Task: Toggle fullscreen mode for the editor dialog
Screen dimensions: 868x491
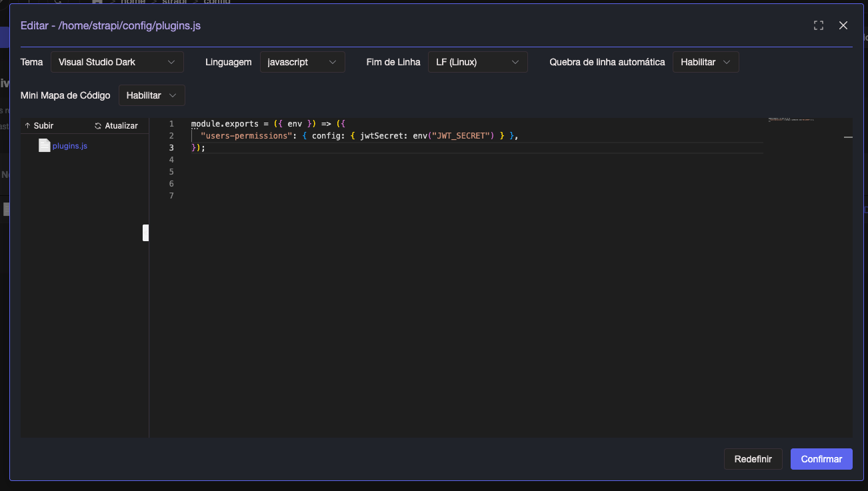Action: pyautogui.click(x=819, y=25)
